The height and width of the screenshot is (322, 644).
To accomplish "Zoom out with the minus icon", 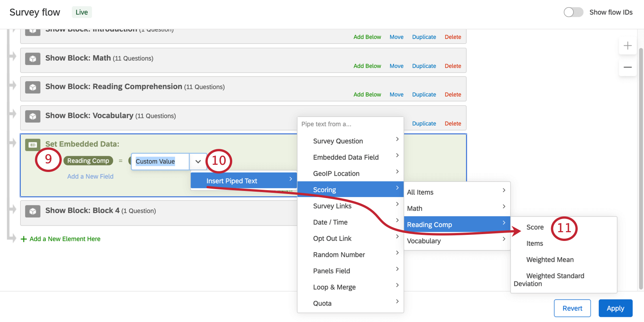I will point(627,67).
